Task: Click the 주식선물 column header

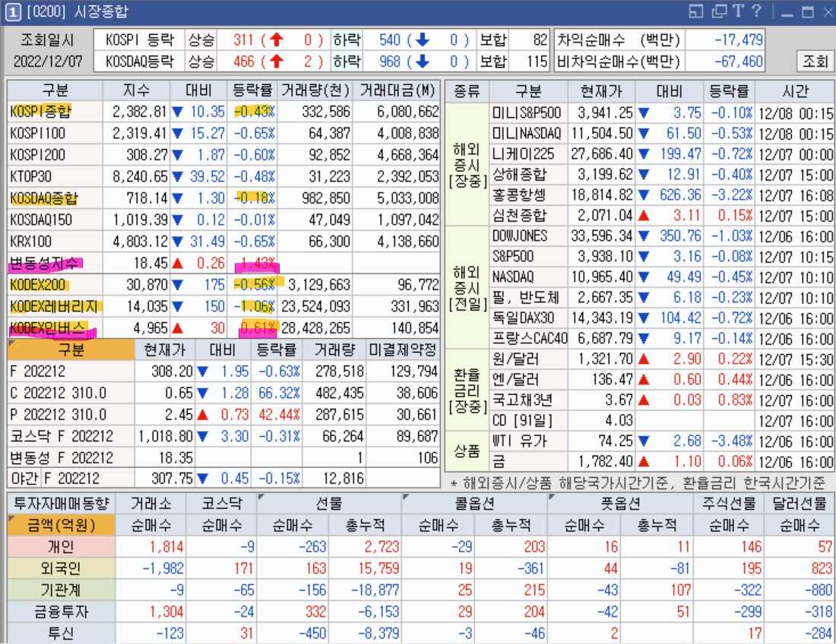Action: pyautogui.click(x=729, y=504)
